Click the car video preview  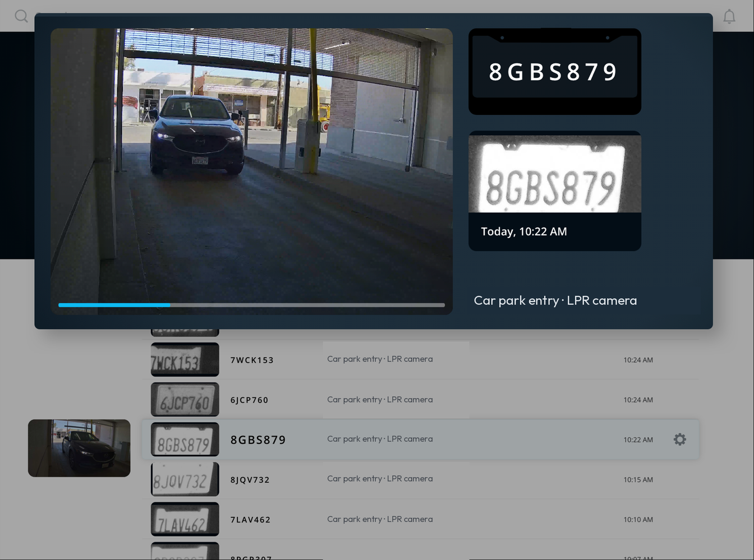tap(251, 171)
